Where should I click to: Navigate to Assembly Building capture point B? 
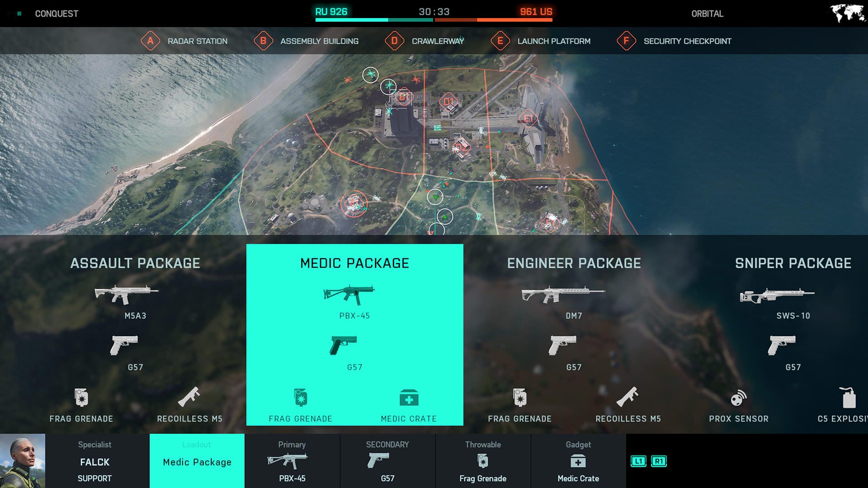[400, 98]
